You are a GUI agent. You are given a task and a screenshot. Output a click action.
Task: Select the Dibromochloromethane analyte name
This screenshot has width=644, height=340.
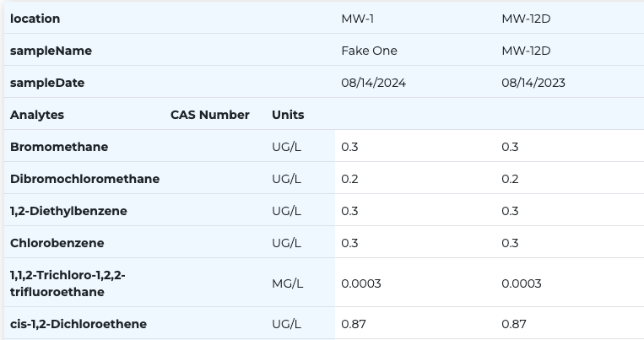click(84, 179)
